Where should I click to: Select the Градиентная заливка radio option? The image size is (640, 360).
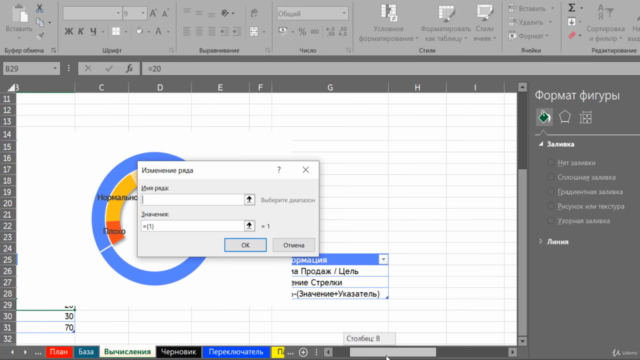[551, 191]
